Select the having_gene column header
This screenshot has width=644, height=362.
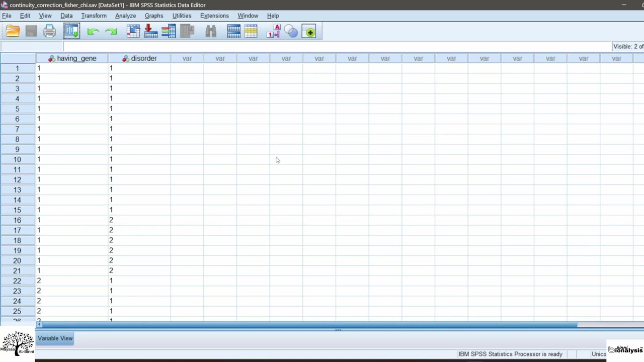[x=72, y=58]
